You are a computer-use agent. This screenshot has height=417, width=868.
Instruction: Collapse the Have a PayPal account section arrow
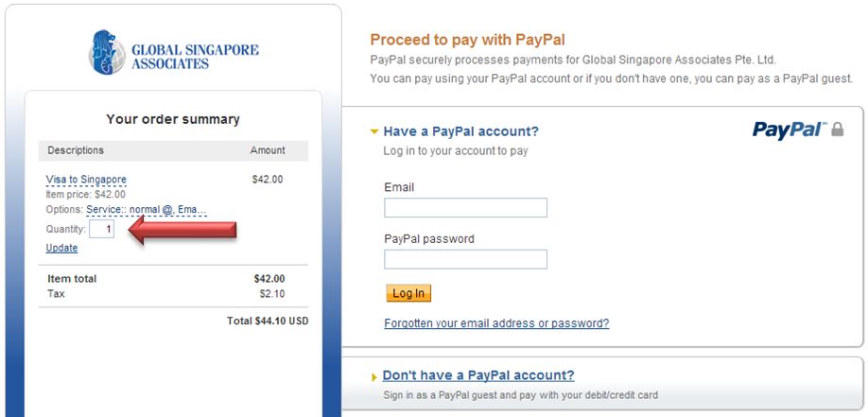(x=374, y=132)
